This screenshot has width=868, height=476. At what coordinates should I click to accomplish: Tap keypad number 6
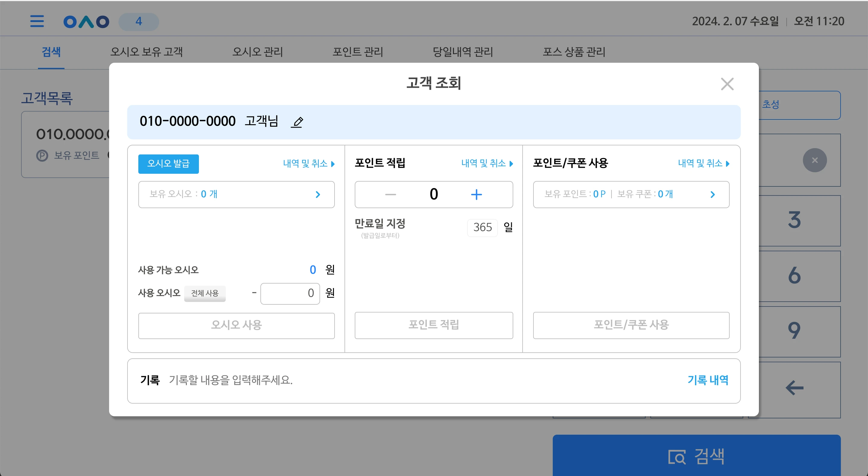tap(794, 276)
